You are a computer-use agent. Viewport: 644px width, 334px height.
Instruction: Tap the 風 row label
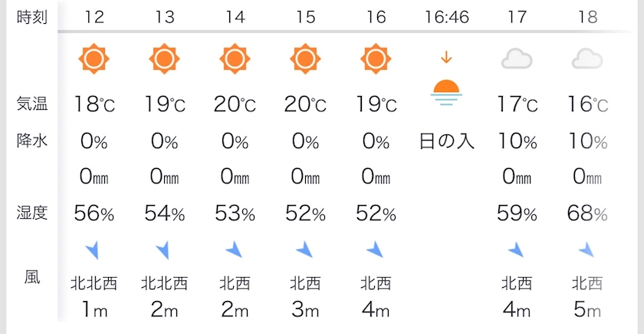pos(32,278)
